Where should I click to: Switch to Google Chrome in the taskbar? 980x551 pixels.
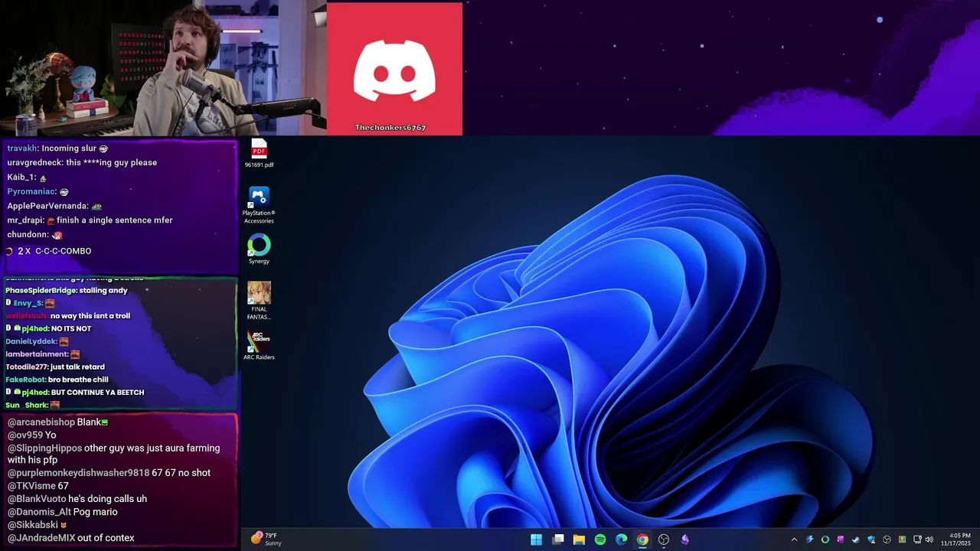(642, 540)
